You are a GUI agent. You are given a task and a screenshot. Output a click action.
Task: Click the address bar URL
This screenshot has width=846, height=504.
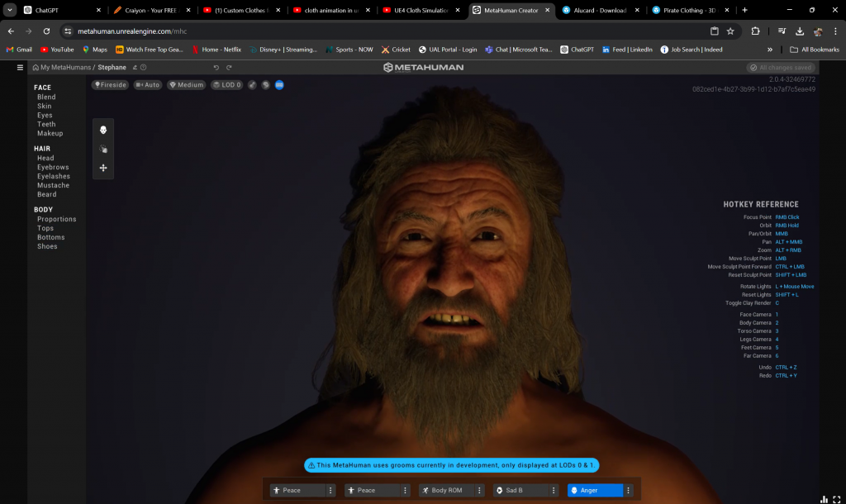pyautogui.click(x=132, y=31)
